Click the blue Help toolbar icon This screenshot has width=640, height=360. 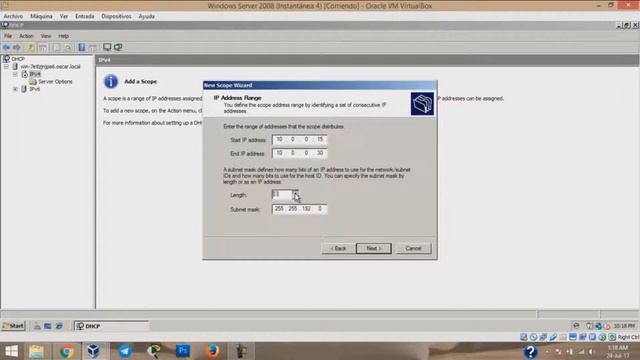point(82,47)
